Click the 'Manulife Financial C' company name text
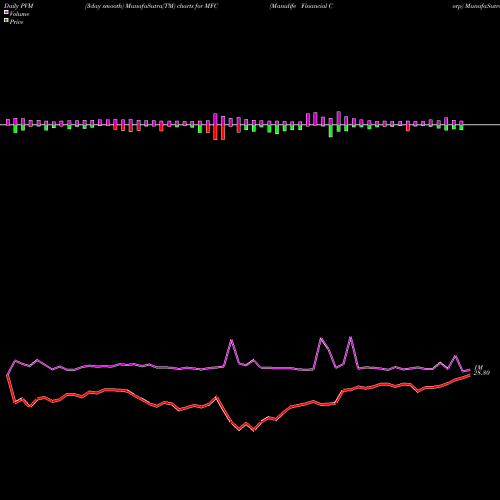 pos(301,6)
